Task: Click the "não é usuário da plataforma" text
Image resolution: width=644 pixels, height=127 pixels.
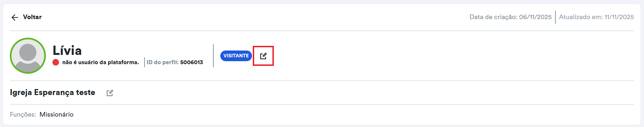Action: coord(100,62)
